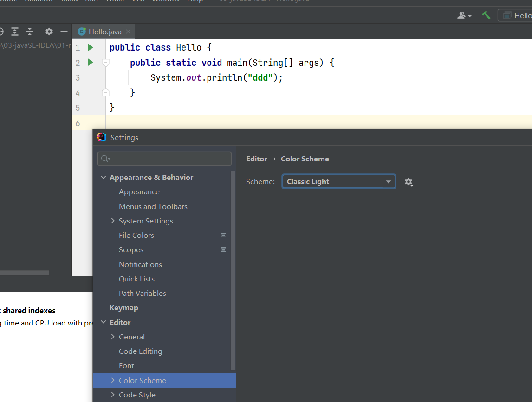Expand the System Settings node
Image resolution: width=532 pixels, height=402 pixels.
click(x=113, y=221)
